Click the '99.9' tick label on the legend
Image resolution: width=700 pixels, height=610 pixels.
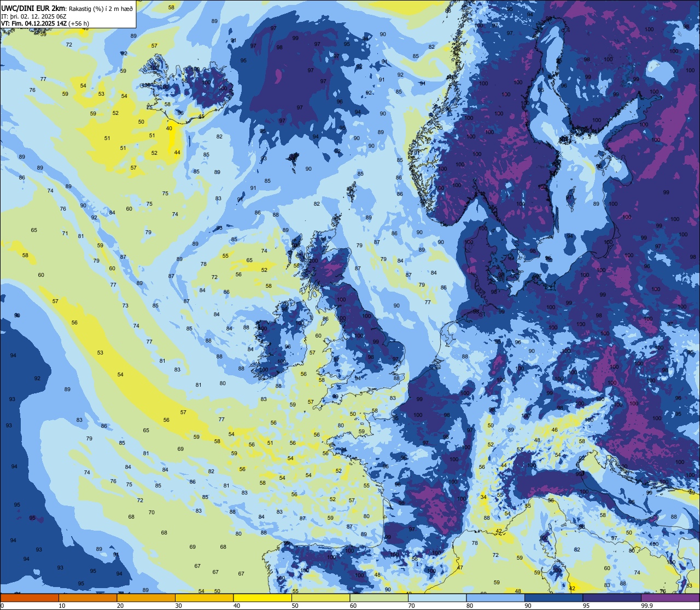(647, 606)
